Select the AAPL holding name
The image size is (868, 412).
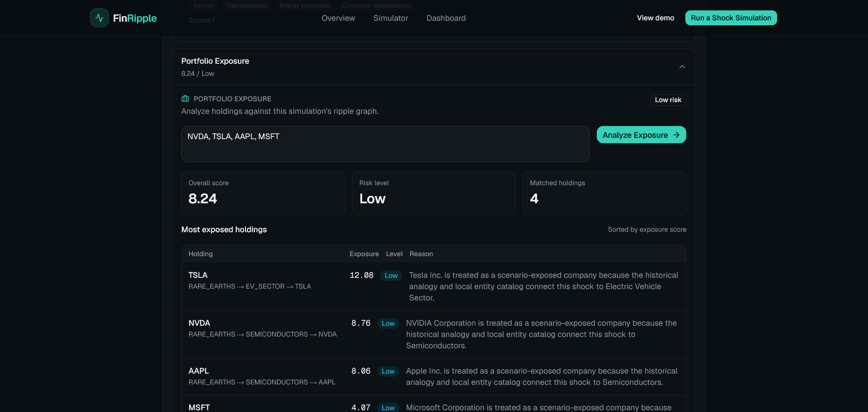pyautogui.click(x=199, y=371)
